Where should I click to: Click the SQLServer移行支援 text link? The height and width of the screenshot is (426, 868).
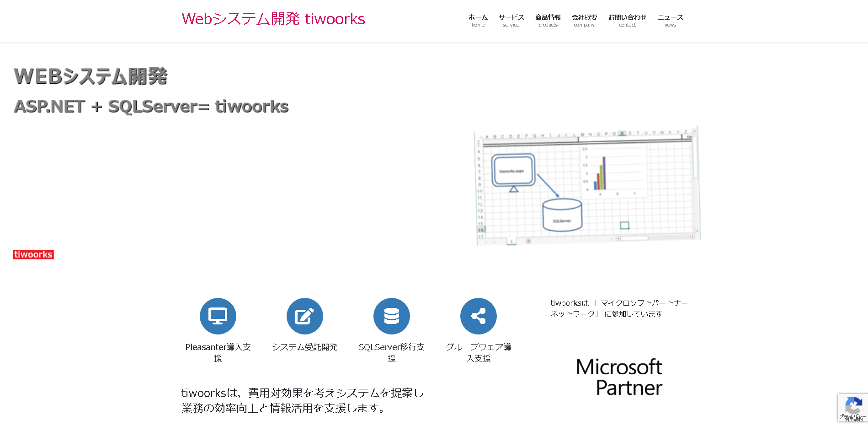click(x=391, y=352)
